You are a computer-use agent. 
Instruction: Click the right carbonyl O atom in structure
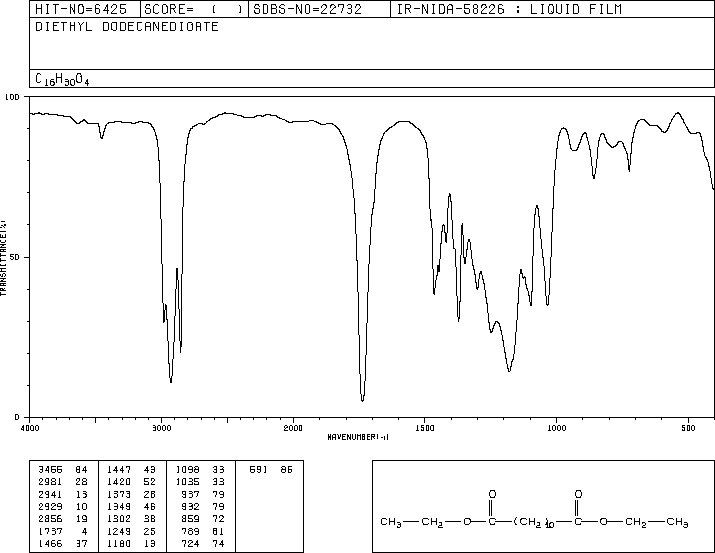click(x=578, y=494)
